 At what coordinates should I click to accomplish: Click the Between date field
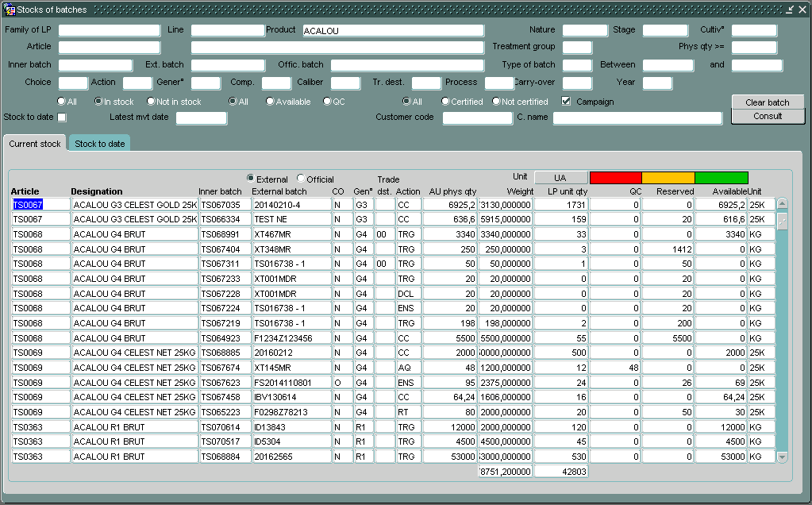click(668, 65)
